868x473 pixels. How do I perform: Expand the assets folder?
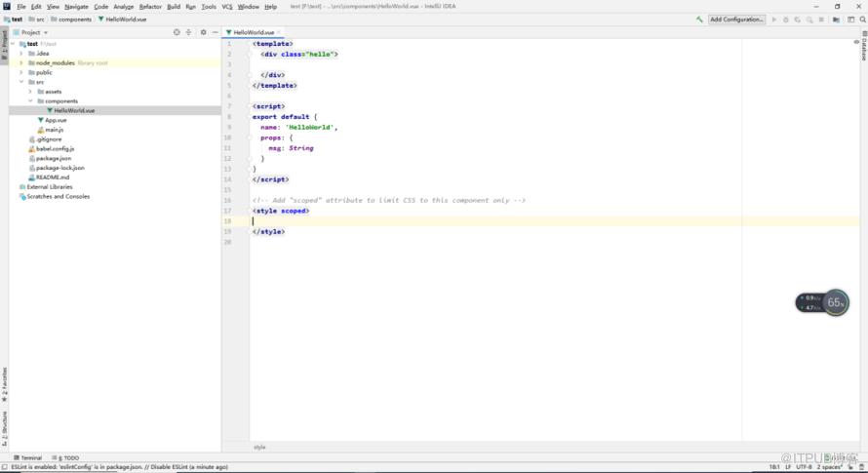click(x=30, y=92)
